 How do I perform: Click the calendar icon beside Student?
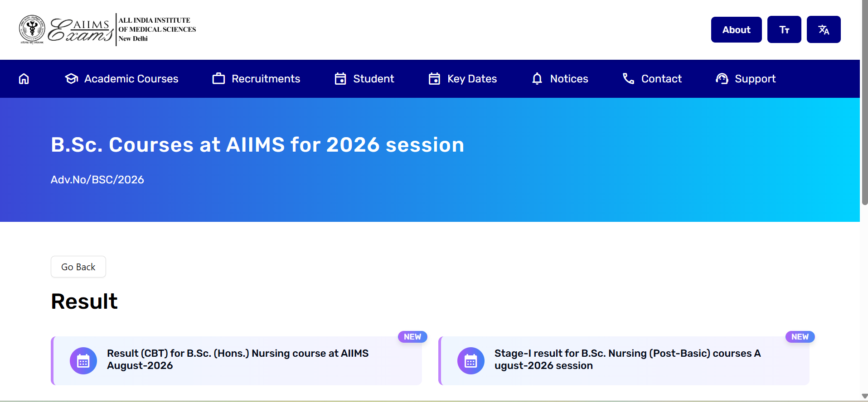(x=340, y=79)
